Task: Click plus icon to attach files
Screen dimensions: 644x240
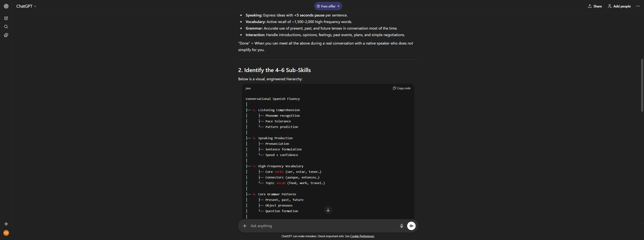Action: [245, 226]
